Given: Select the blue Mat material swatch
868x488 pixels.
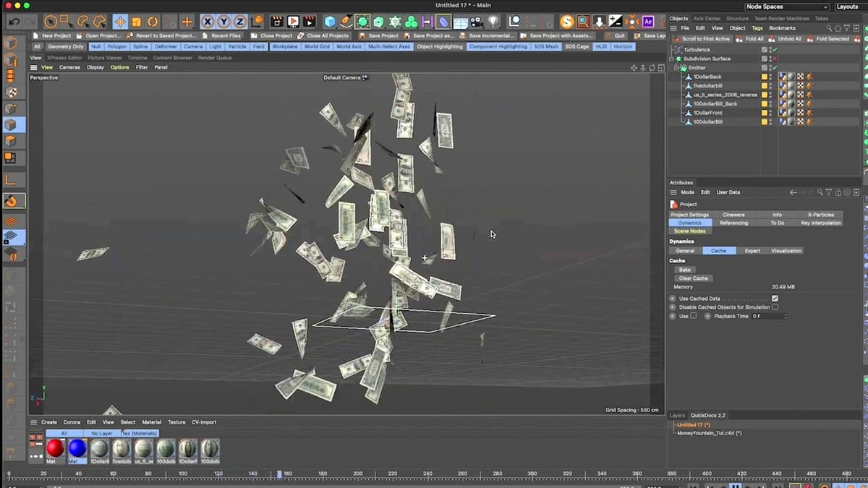Looking at the screenshot, I should (77, 448).
